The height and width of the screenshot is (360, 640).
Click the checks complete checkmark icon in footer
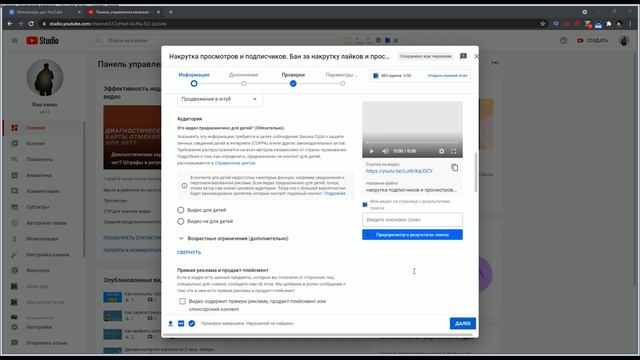coord(192,323)
